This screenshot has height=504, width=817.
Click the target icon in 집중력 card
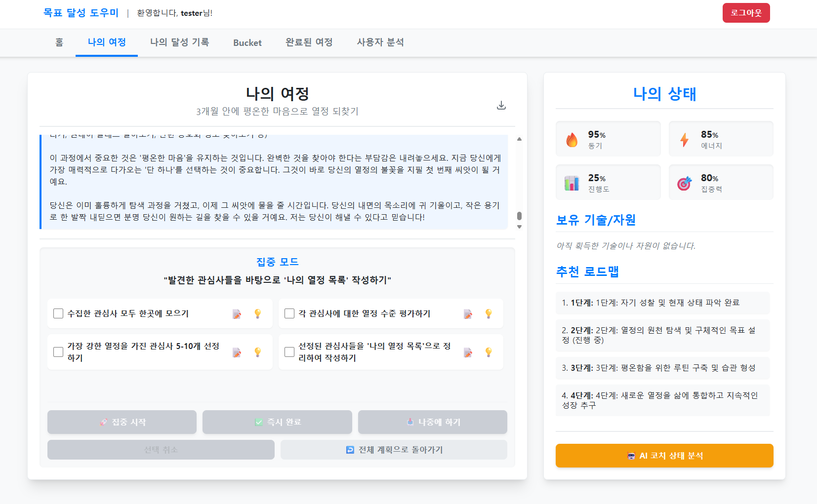coord(684,183)
